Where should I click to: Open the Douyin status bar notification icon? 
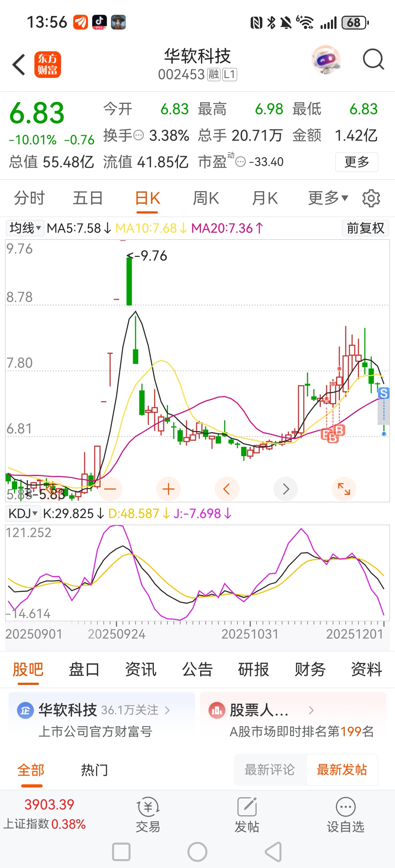(99, 22)
